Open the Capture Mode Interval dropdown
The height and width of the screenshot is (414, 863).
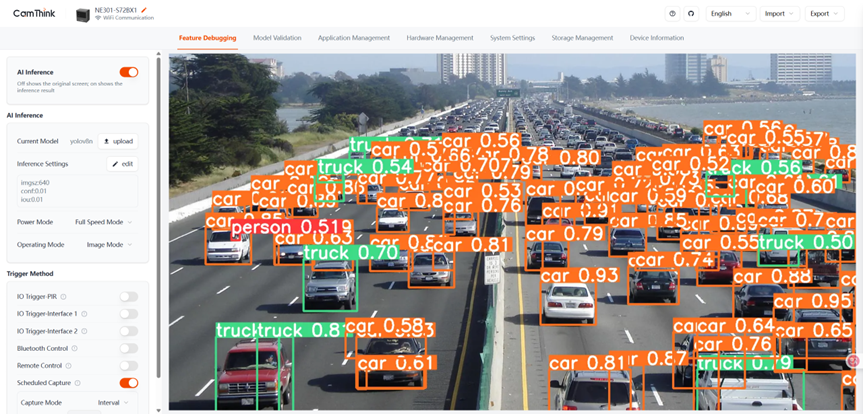(113, 403)
